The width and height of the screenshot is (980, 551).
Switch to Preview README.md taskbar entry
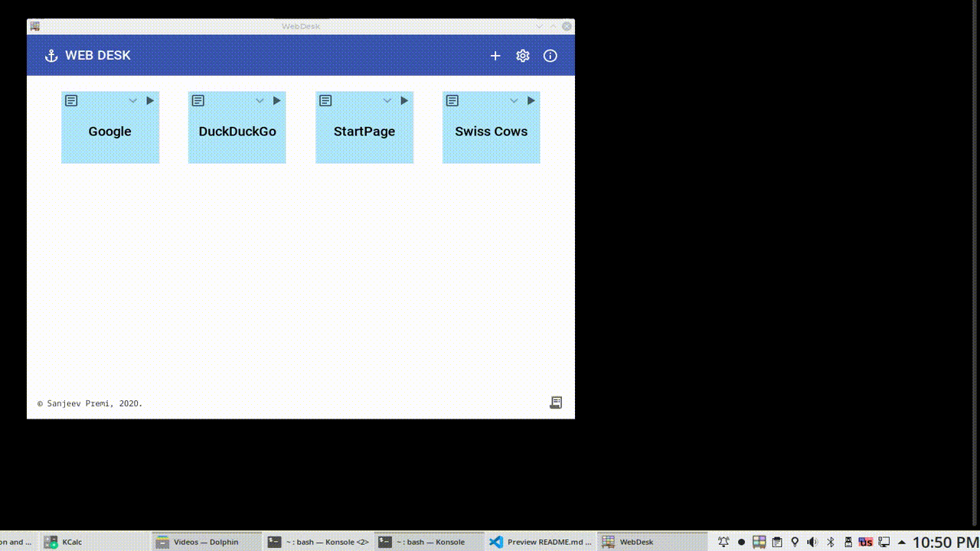pos(541,542)
